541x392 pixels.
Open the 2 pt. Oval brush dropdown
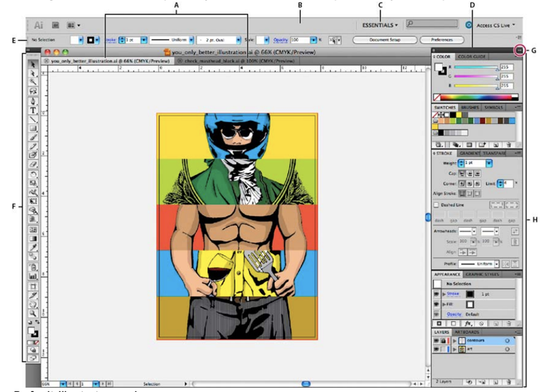[239, 40]
